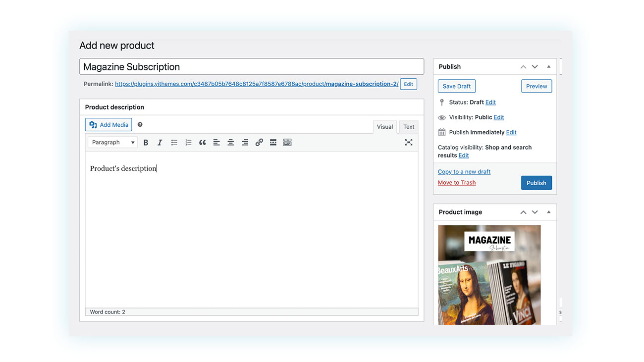This screenshot has width=644, height=362.
Task: Publish the product
Action: (x=537, y=183)
